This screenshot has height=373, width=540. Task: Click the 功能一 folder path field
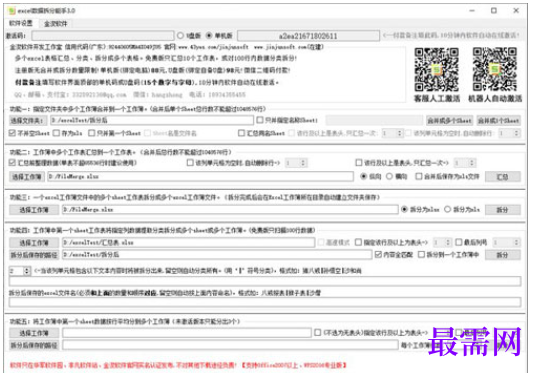pyautogui.click(x=152, y=120)
